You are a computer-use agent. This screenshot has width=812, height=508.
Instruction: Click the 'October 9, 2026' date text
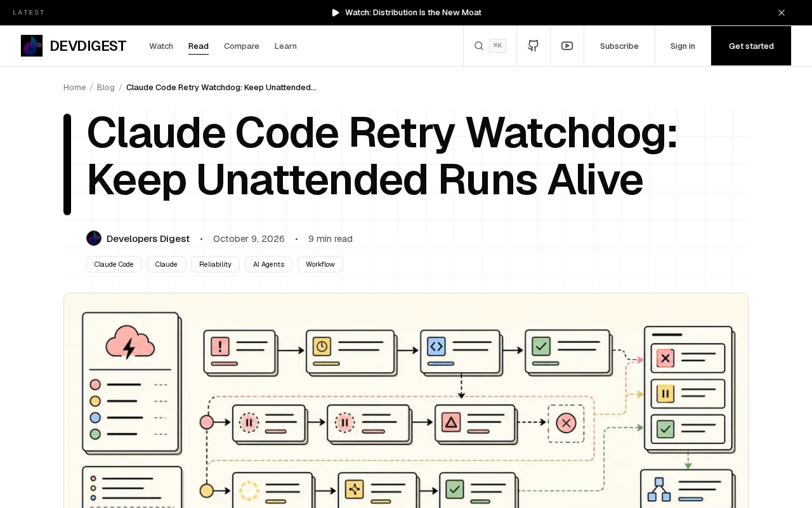pos(249,239)
